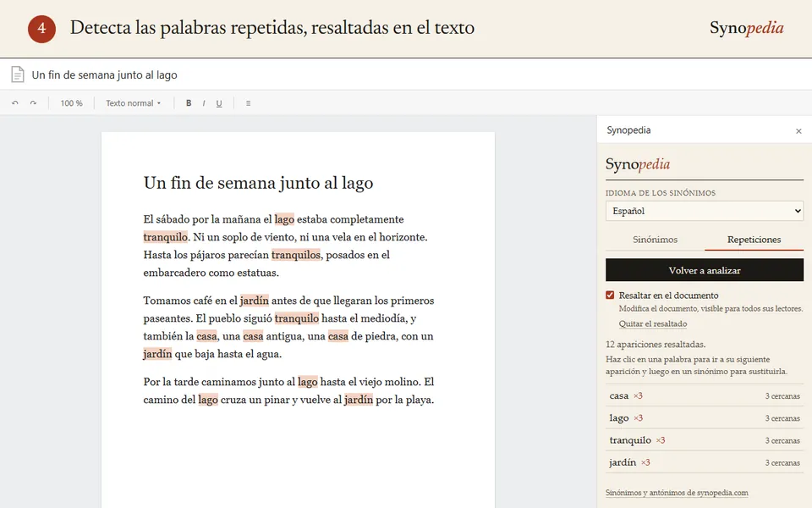Click highlighted lago in first paragraph

284,219
